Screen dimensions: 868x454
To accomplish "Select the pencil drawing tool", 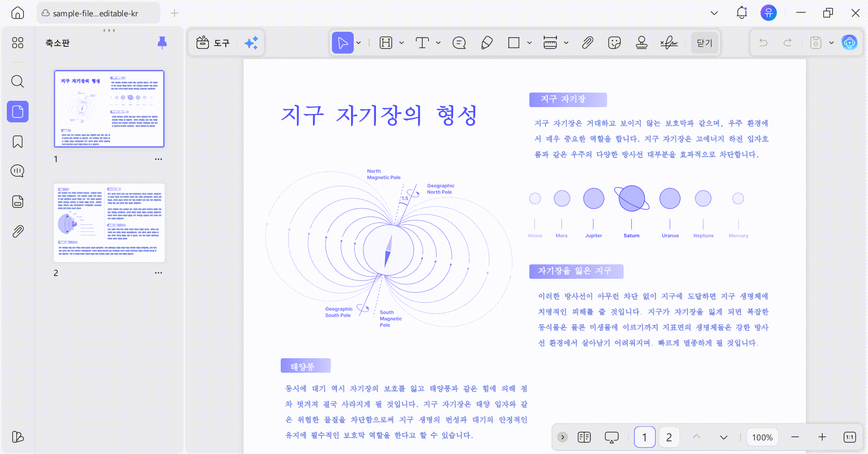I will (487, 43).
